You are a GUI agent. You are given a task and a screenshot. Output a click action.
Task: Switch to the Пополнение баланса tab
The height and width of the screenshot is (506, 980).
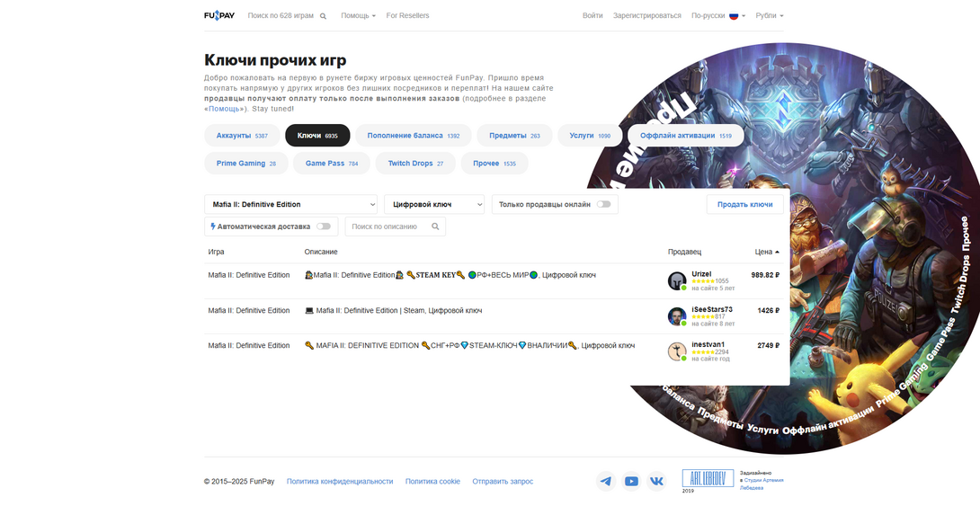[413, 136]
